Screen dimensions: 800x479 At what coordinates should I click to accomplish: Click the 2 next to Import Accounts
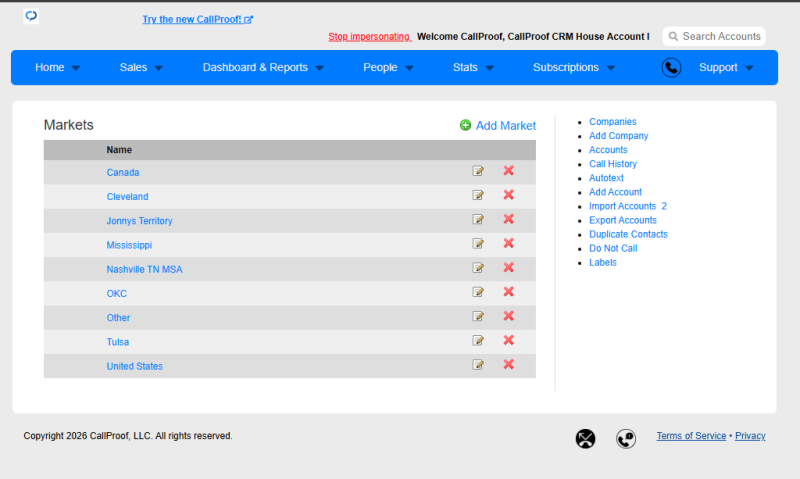pyautogui.click(x=664, y=206)
